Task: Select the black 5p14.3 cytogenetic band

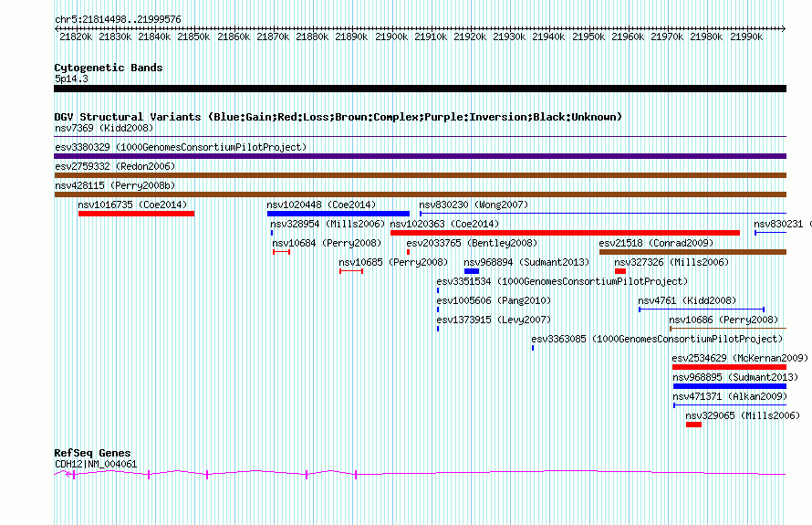Action: click(420, 89)
